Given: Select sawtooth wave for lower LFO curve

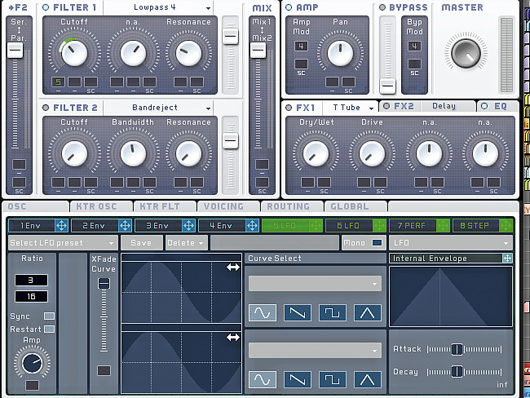Looking at the screenshot, I should pos(297,379).
